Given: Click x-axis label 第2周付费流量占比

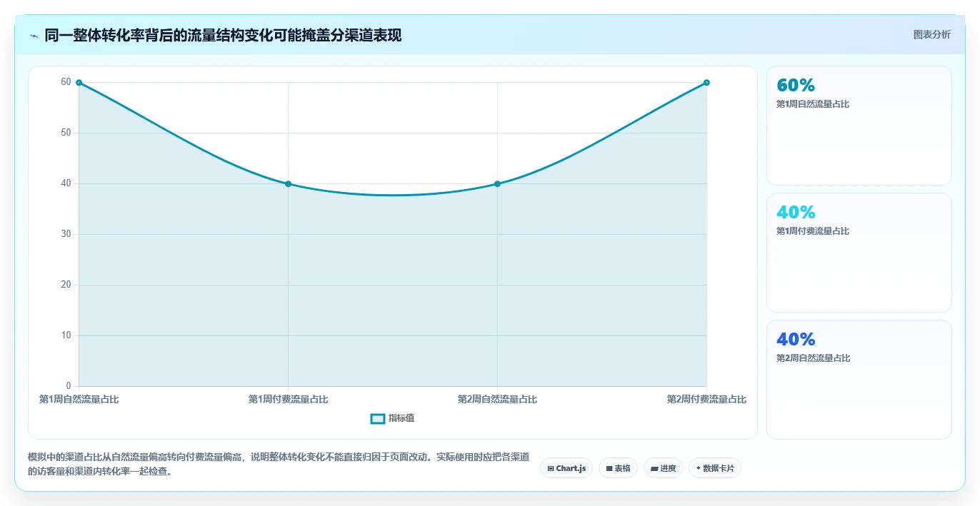Looking at the screenshot, I should pos(706,400).
